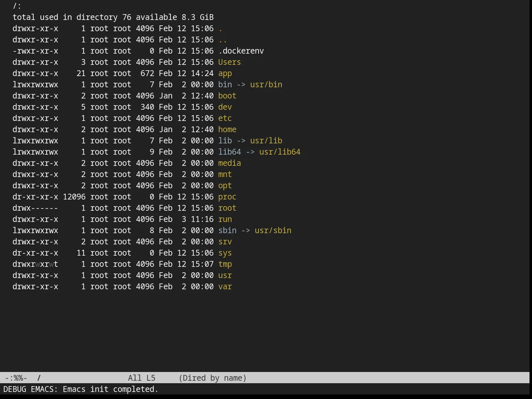Open the media directory

click(x=229, y=163)
